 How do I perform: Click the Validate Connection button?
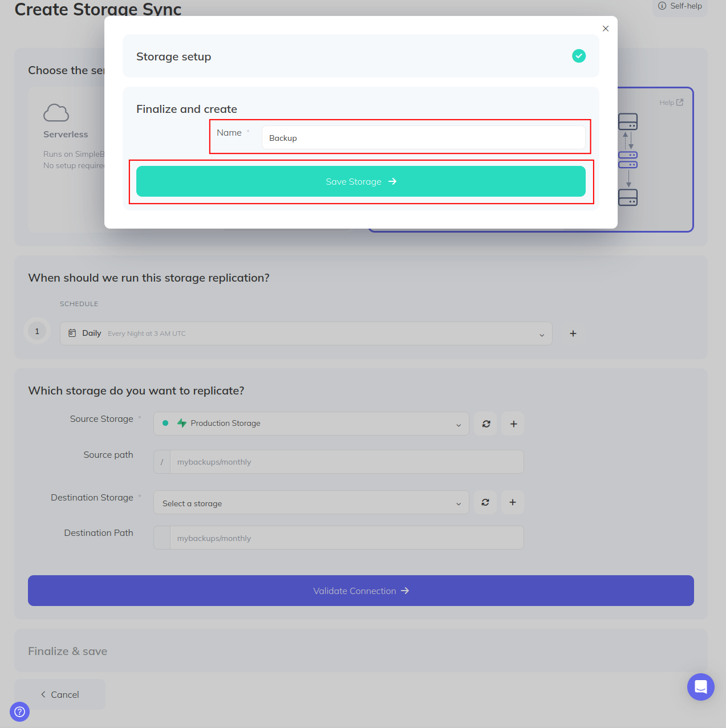coord(361,591)
